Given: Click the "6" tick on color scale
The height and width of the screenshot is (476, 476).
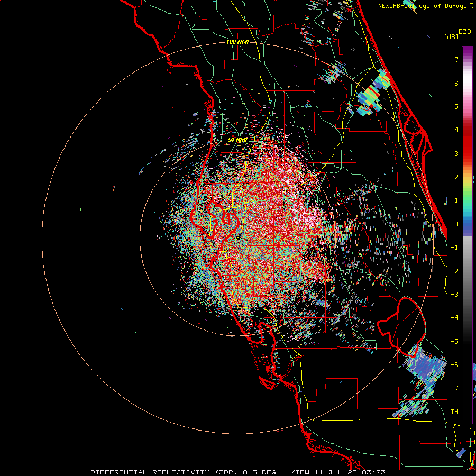Looking at the screenshot, I should (x=456, y=83).
